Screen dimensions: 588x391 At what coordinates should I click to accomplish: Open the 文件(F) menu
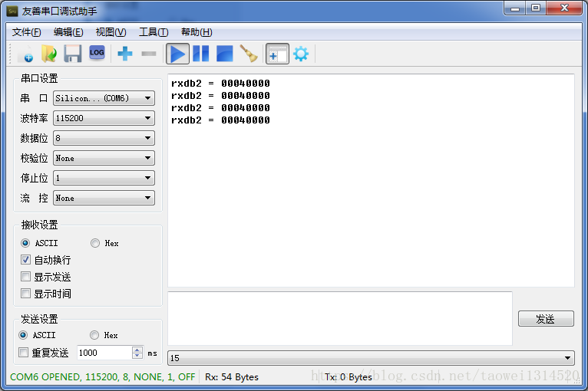point(26,32)
